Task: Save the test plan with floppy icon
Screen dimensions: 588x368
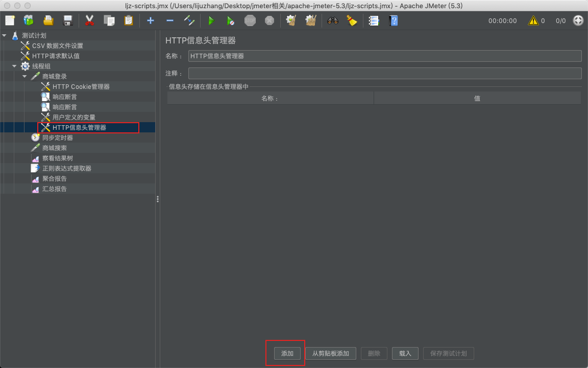Action: coord(67,20)
